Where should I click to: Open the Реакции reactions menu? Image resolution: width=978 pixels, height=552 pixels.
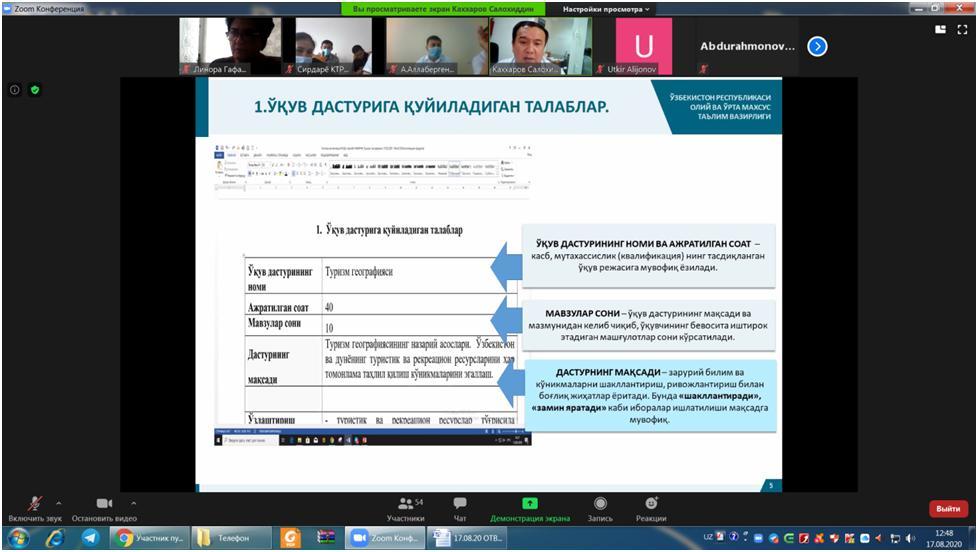pyautogui.click(x=651, y=504)
